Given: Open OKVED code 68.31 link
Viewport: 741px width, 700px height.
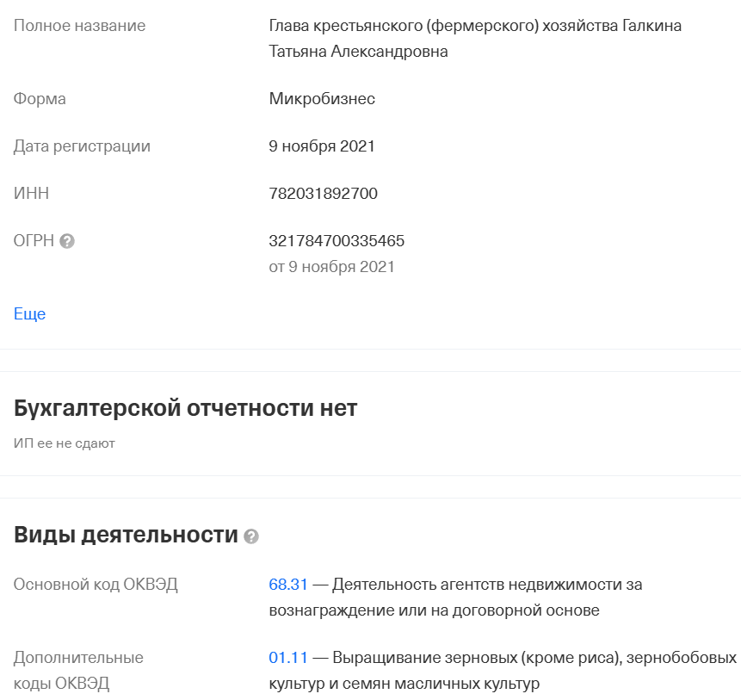Looking at the screenshot, I should (287, 584).
